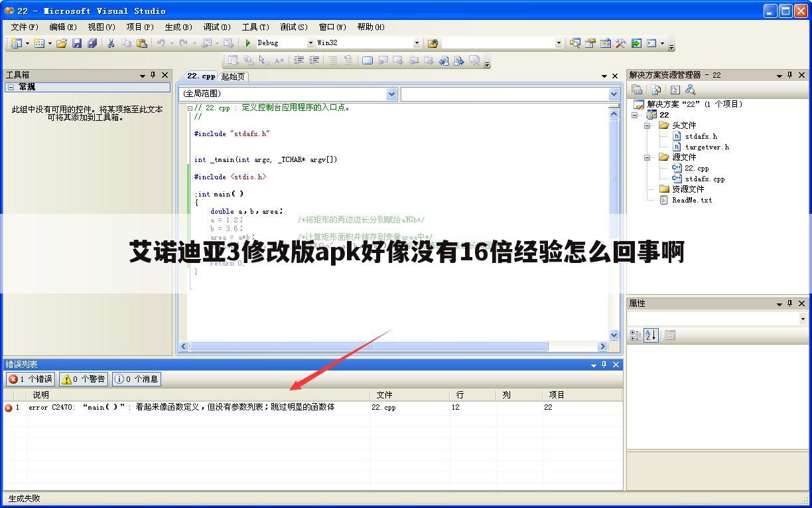The width and height of the screenshot is (812, 508).
Task: Open the 生成(B) build menu
Action: [x=178, y=27]
